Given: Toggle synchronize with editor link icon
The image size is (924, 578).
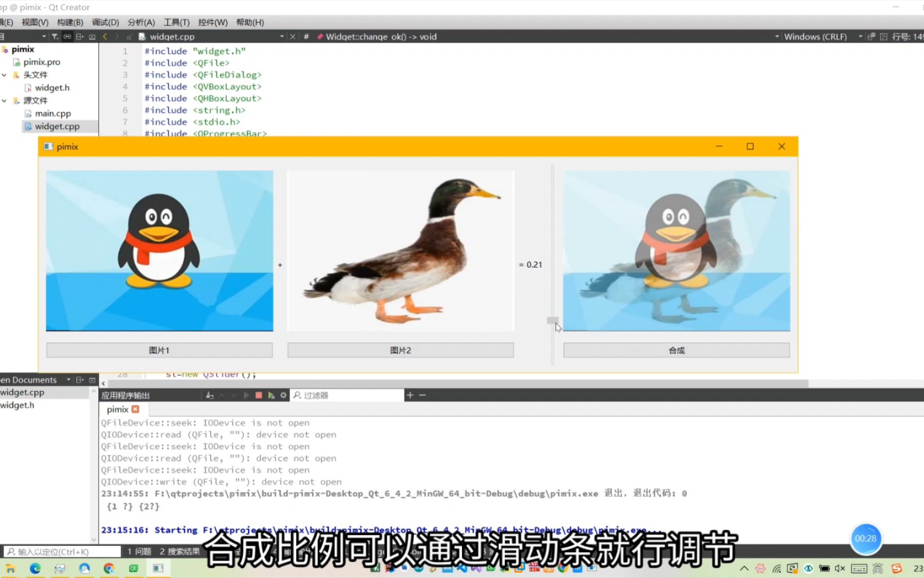Looking at the screenshot, I should (x=67, y=36).
